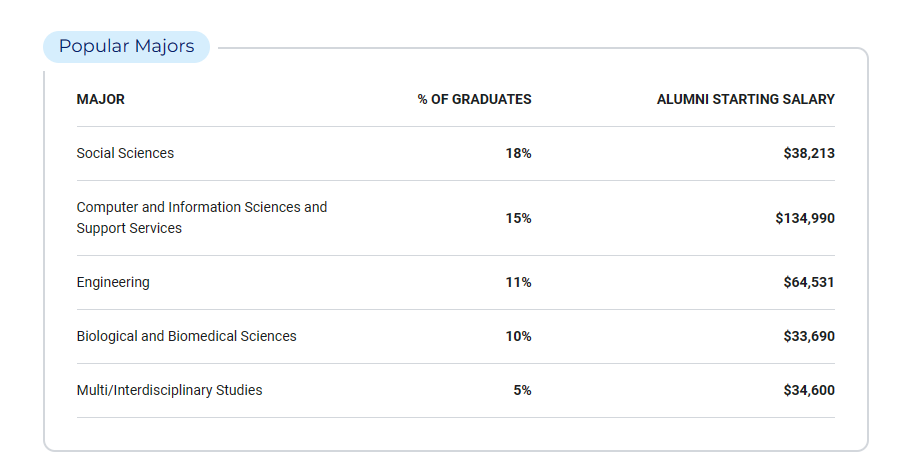This screenshot has width=922, height=458.
Task: Click the $38,213 starting salary
Action: (x=809, y=153)
